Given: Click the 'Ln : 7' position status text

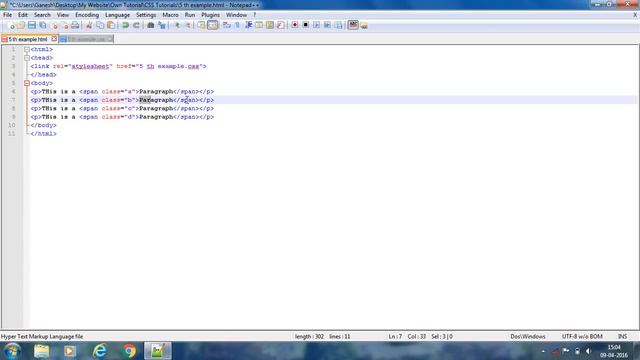Looking at the screenshot, I should [395, 336].
